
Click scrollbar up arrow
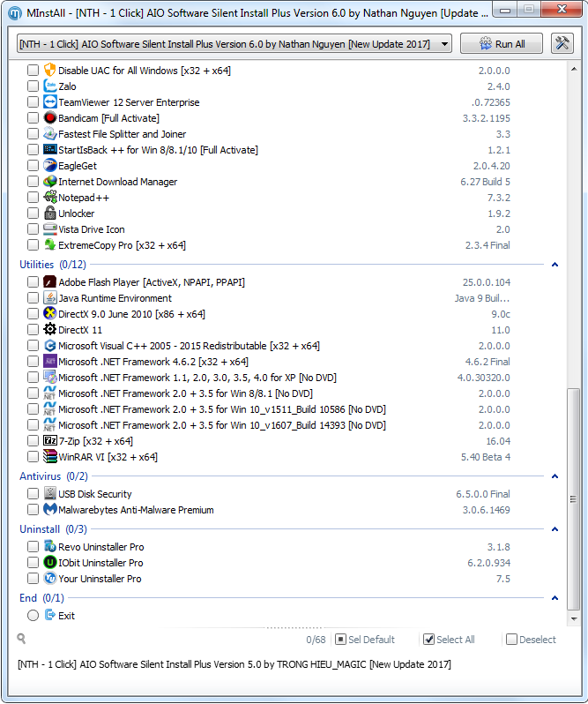click(574, 69)
